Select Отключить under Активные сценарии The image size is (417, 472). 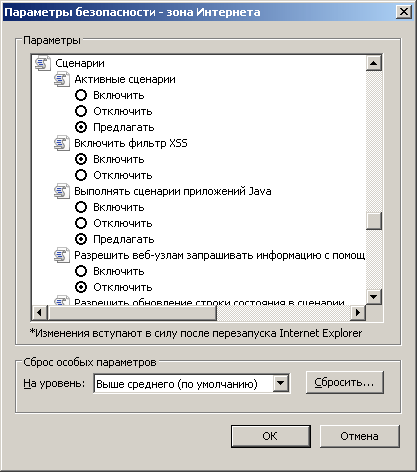click(x=81, y=111)
